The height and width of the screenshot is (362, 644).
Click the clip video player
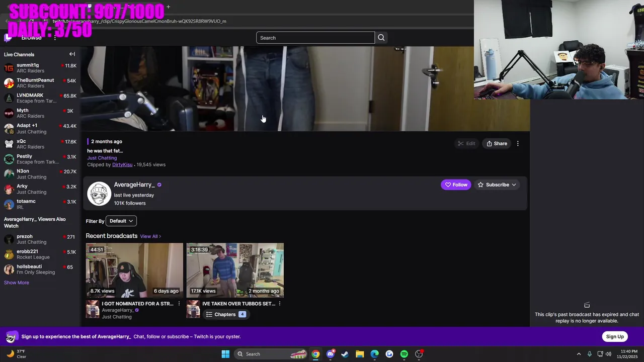pos(305,89)
